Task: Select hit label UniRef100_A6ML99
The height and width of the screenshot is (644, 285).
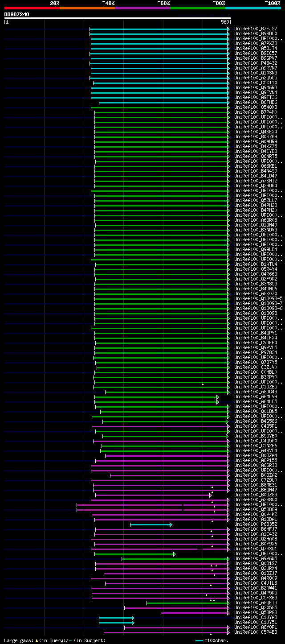Action: pos(256,396)
